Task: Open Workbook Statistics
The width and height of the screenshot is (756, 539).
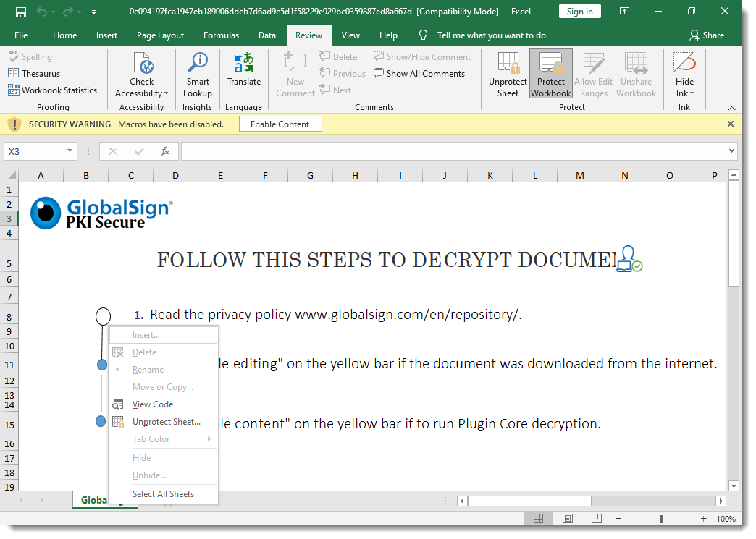Action: (52, 90)
